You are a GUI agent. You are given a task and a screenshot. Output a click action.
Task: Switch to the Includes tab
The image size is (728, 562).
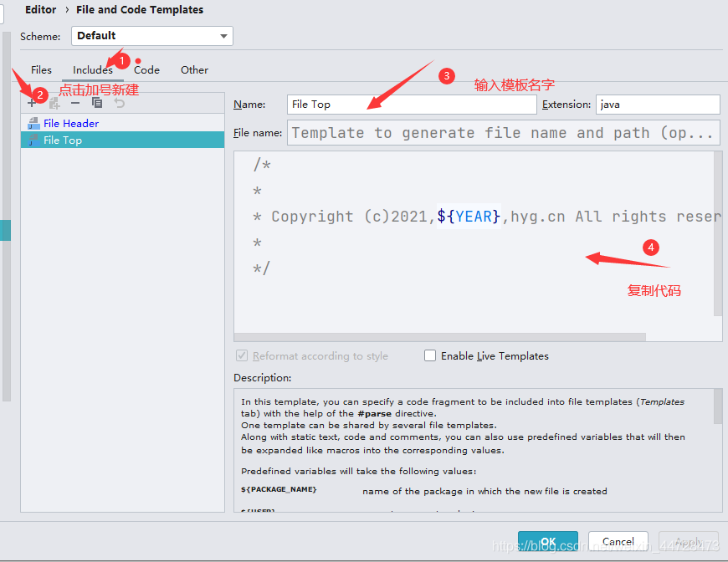[92, 70]
